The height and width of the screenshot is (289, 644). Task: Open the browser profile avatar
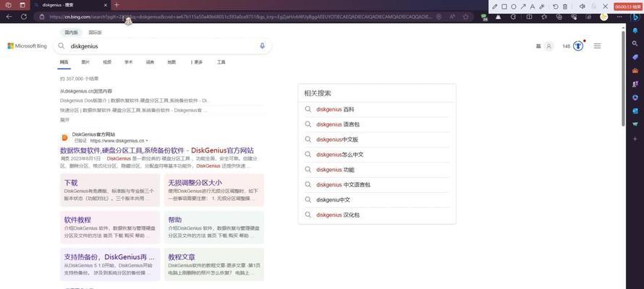click(x=603, y=17)
